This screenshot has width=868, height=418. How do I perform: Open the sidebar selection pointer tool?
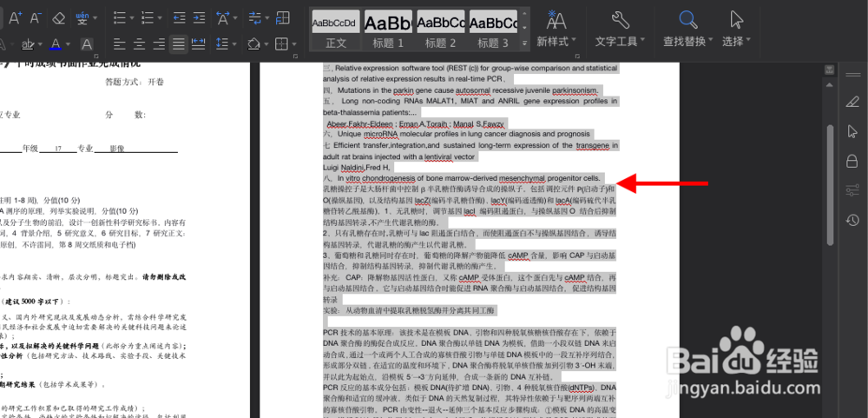tap(852, 131)
